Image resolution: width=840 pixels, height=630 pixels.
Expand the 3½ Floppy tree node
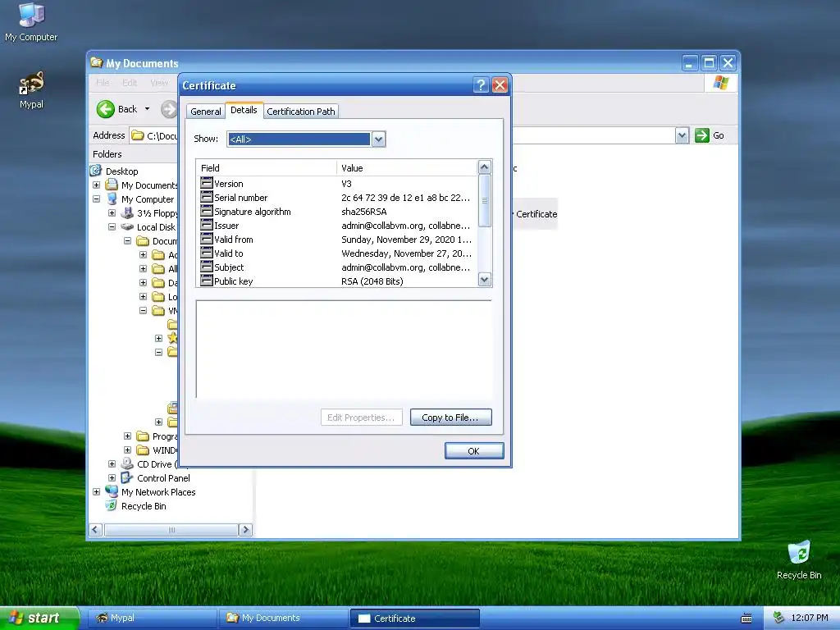coord(112,212)
